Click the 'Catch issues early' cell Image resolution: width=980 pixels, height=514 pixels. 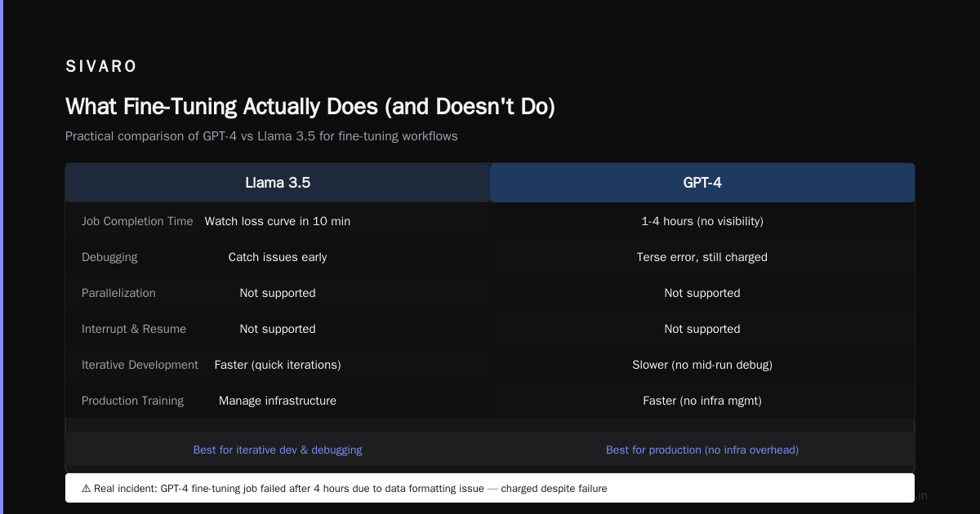click(x=278, y=257)
